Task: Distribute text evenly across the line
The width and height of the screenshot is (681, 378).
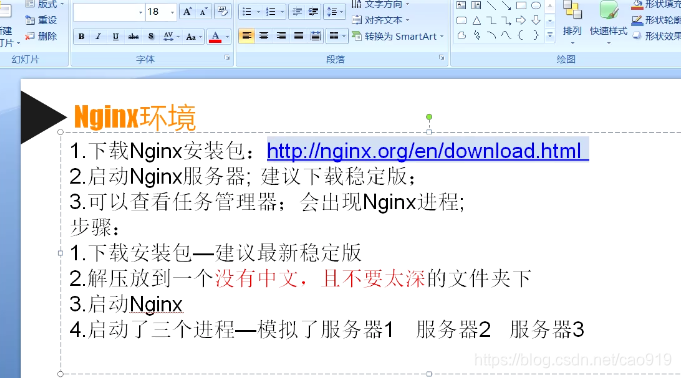Action: 316,36
